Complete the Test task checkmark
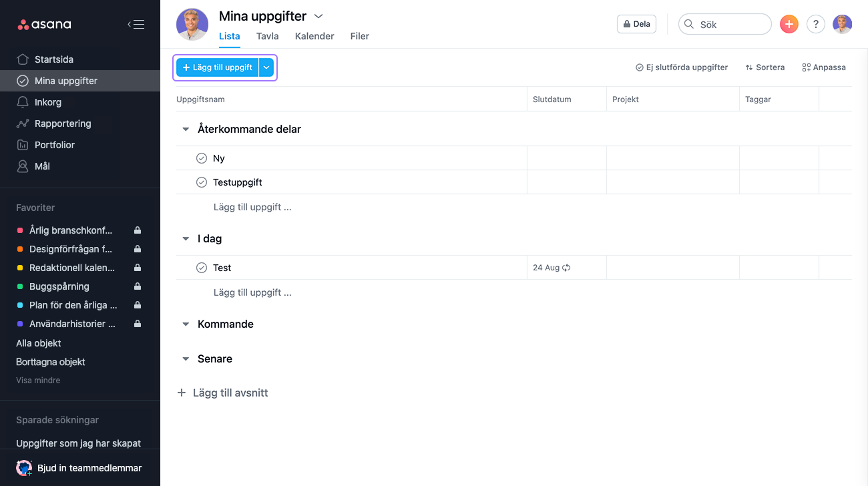The image size is (868, 486). 202,268
